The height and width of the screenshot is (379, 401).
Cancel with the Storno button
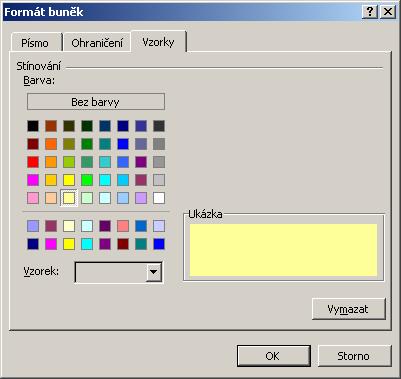tap(354, 356)
